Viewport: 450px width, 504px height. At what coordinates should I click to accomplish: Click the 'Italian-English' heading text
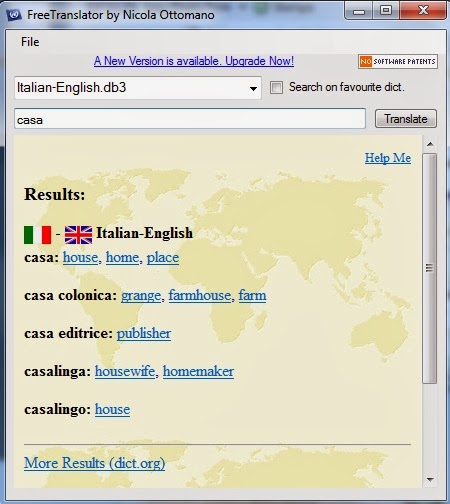144,233
